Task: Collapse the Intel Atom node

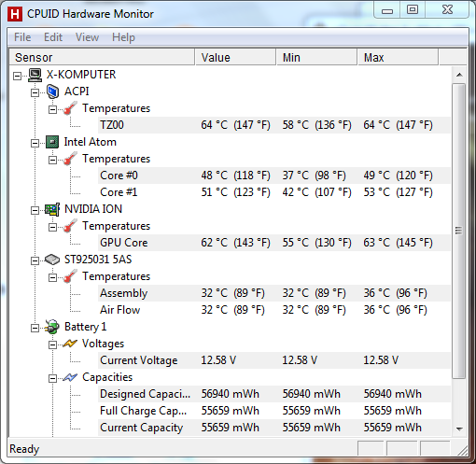Action: pos(35,143)
